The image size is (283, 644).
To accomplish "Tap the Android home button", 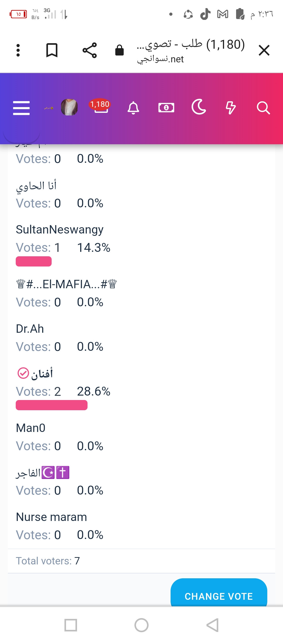I will (141, 625).
